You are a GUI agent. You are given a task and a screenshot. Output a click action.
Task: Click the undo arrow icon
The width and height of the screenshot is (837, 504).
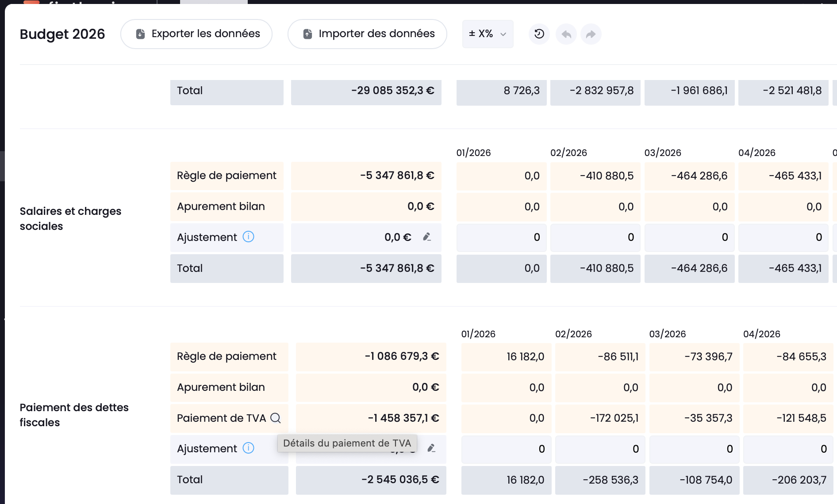(x=566, y=34)
